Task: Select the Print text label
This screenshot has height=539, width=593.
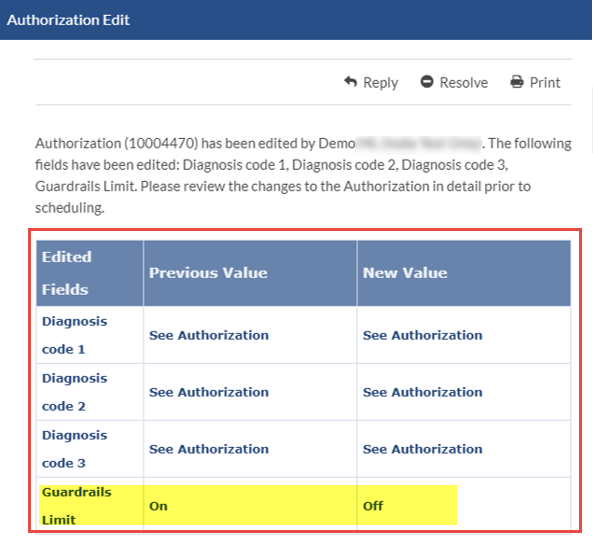Action: point(545,82)
